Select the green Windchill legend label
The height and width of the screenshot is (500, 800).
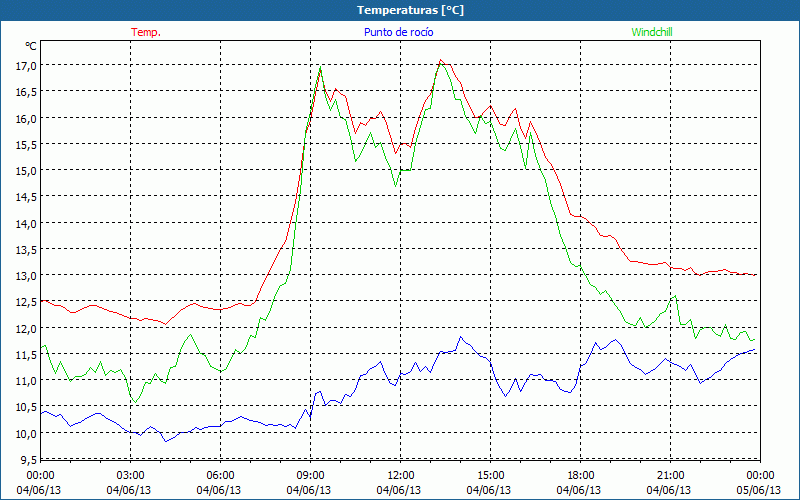(652, 32)
